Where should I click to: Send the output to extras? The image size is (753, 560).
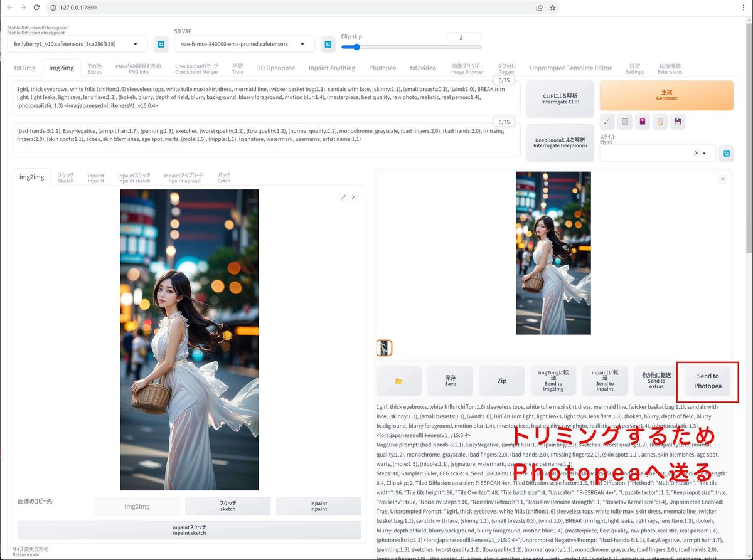[x=656, y=381]
